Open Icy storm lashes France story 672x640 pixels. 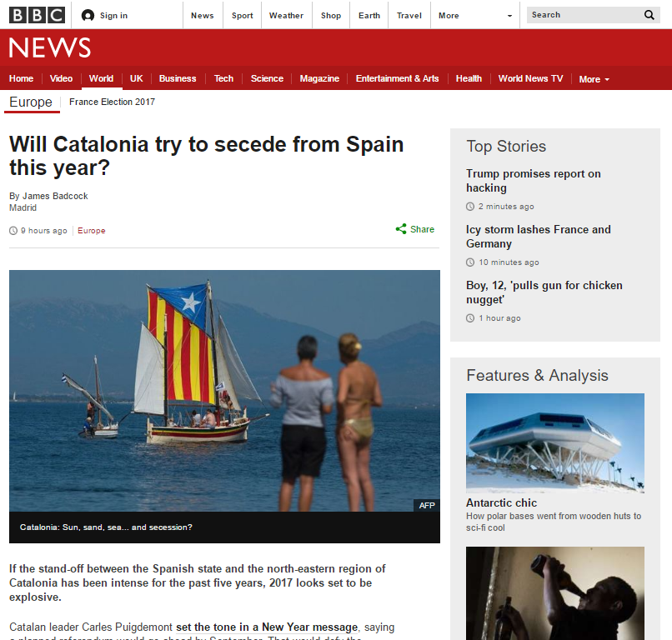click(539, 237)
